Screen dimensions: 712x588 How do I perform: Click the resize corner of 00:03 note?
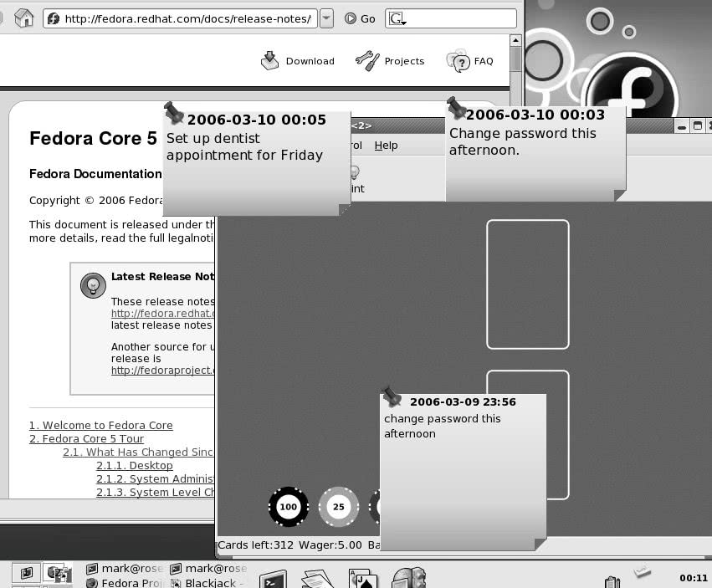620,195
